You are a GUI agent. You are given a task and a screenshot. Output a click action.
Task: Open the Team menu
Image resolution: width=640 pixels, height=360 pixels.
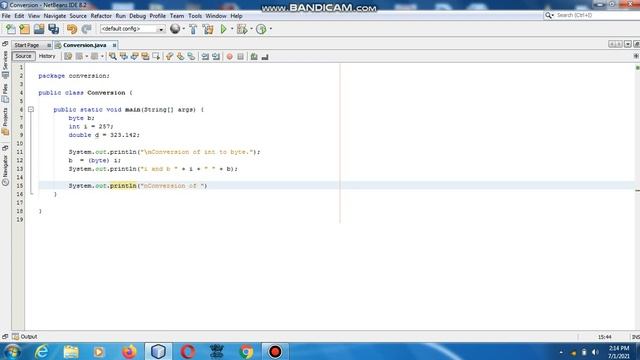coord(177,16)
